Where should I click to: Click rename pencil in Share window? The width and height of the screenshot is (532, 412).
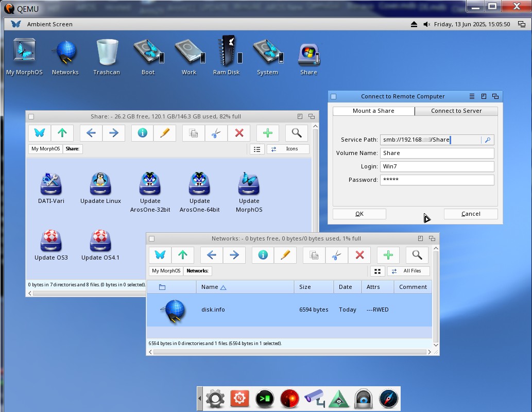coord(165,133)
